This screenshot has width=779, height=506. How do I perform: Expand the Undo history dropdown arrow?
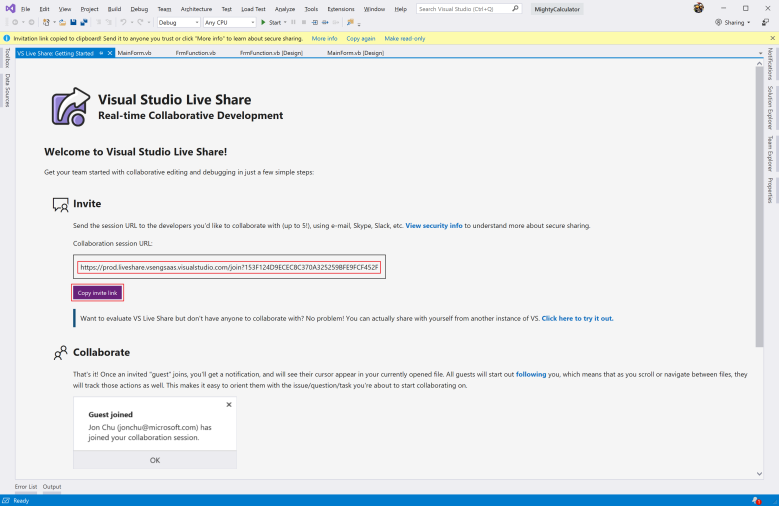132,22
